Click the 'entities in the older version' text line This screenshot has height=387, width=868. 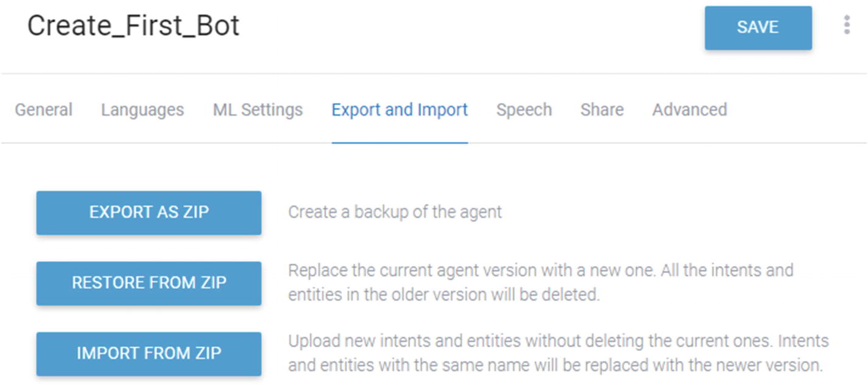(445, 295)
